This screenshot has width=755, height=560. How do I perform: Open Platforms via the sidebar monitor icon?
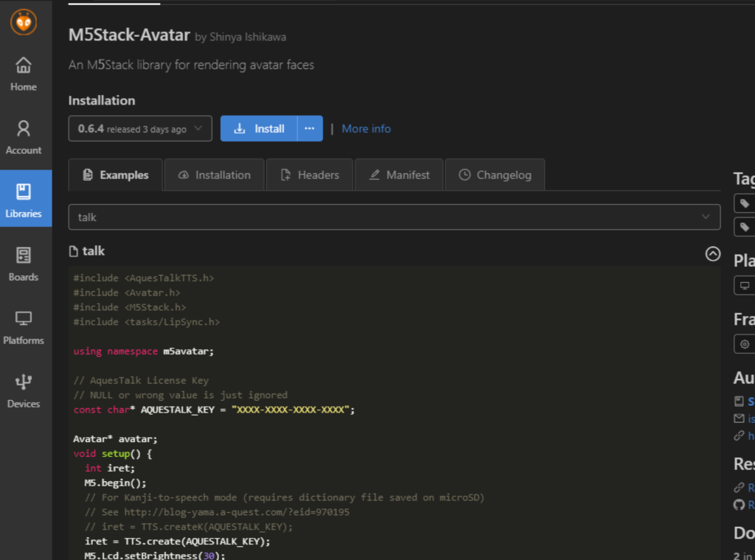pyautogui.click(x=23, y=324)
